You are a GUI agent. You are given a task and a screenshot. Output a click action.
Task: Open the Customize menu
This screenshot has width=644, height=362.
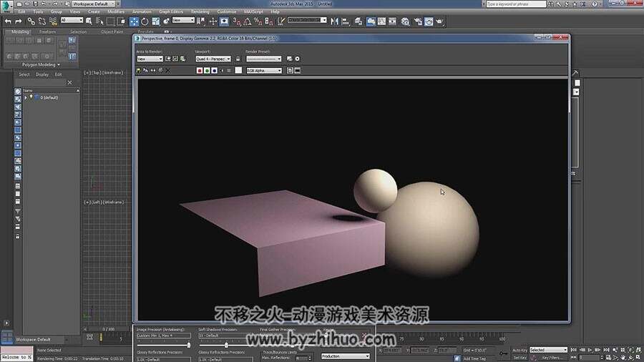tap(227, 12)
